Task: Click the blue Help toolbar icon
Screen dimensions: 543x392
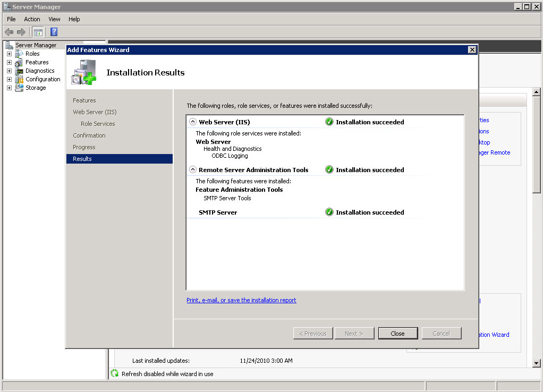Action: pyautogui.click(x=54, y=32)
